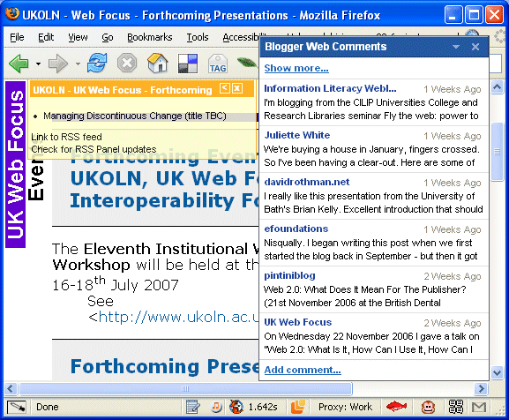Click the grey Forward arrow button
The height and width of the screenshot is (420, 509).
(58, 64)
